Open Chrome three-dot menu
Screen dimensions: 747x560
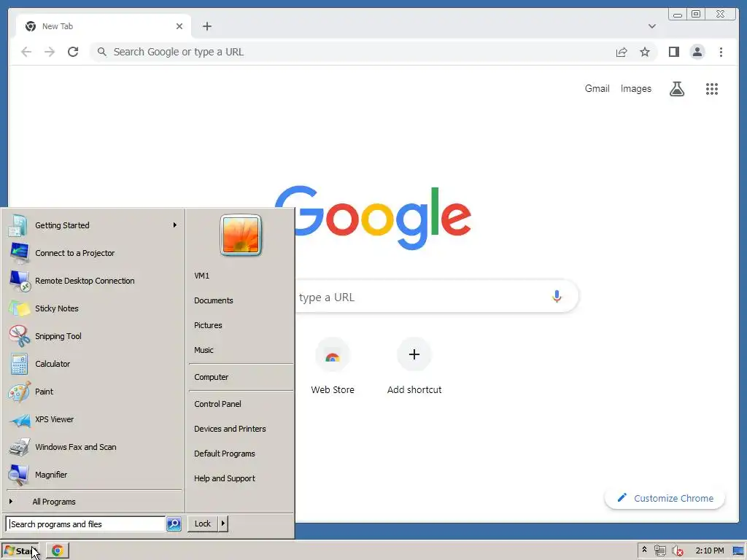coord(721,52)
